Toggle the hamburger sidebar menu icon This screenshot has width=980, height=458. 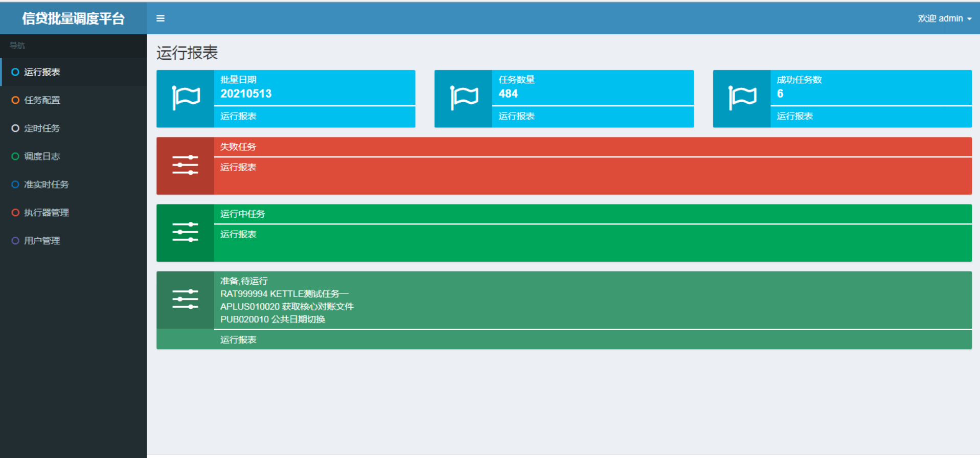tap(161, 18)
